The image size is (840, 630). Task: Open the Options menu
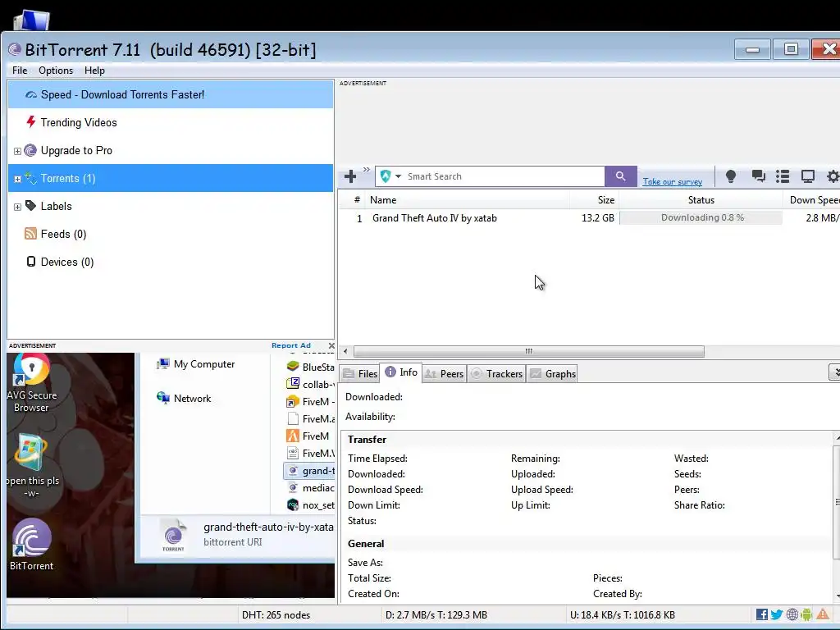[x=56, y=71]
